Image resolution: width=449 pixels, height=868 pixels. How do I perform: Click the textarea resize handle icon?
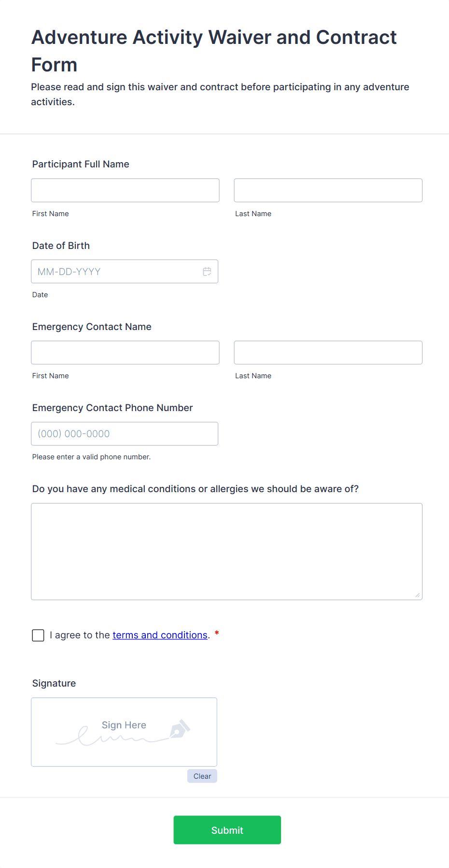coord(417,595)
